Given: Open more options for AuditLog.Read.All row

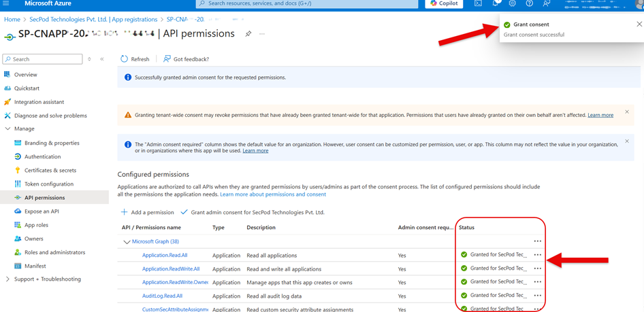Looking at the screenshot, I should click(x=537, y=296).
